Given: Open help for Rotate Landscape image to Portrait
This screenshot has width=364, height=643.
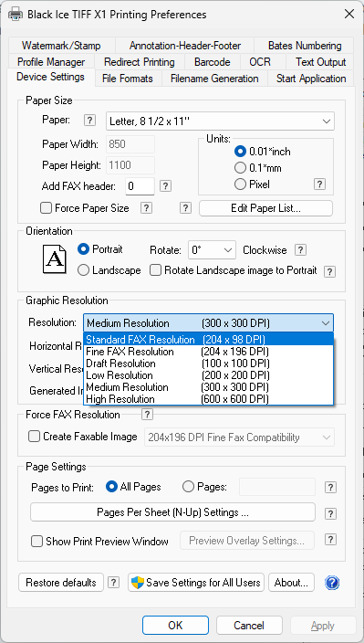Looking at the screenshot, I should 329,271.
